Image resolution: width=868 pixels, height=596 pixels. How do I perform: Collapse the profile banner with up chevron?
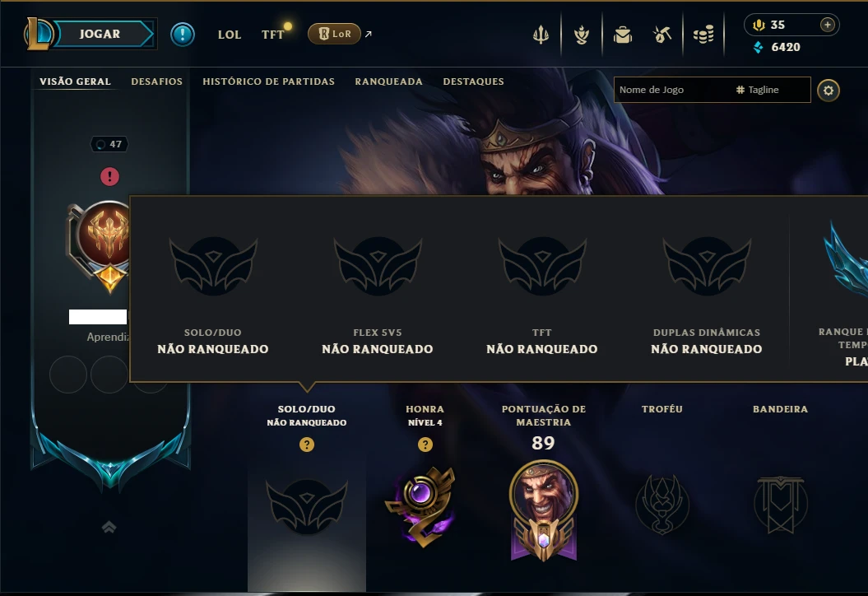109,527
